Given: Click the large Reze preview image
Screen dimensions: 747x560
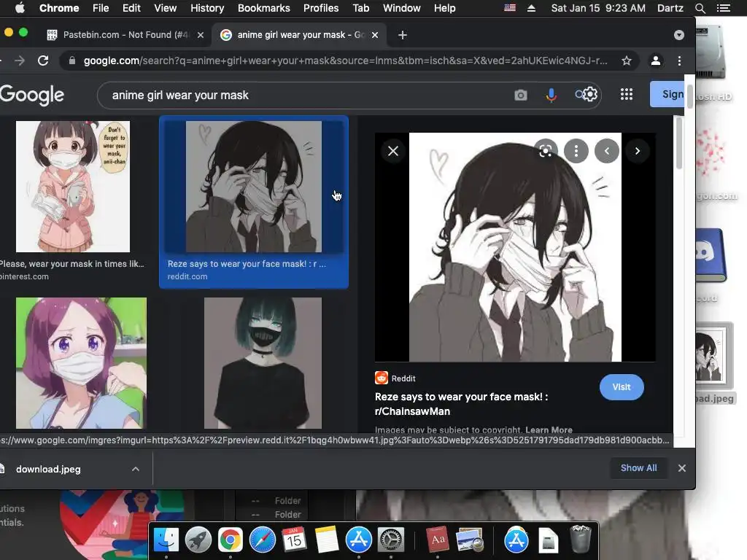Looking at the screenshot, I should (515, 247).
